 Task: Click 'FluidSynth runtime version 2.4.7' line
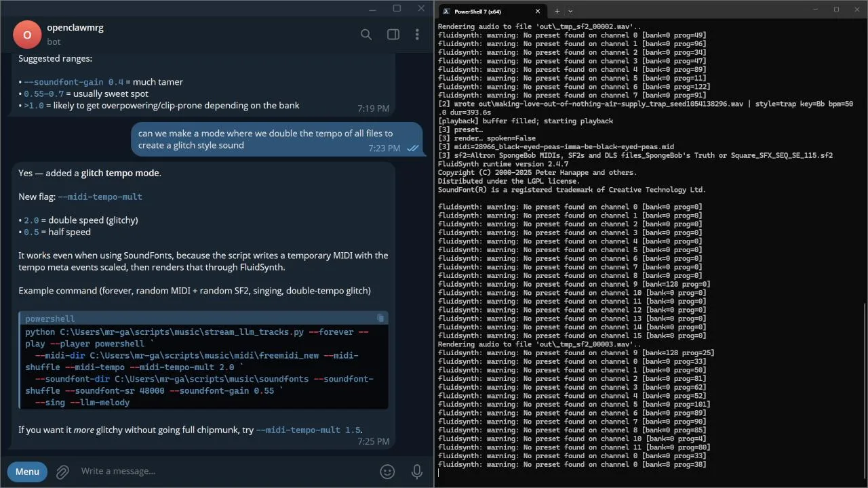tap(503, 164)
